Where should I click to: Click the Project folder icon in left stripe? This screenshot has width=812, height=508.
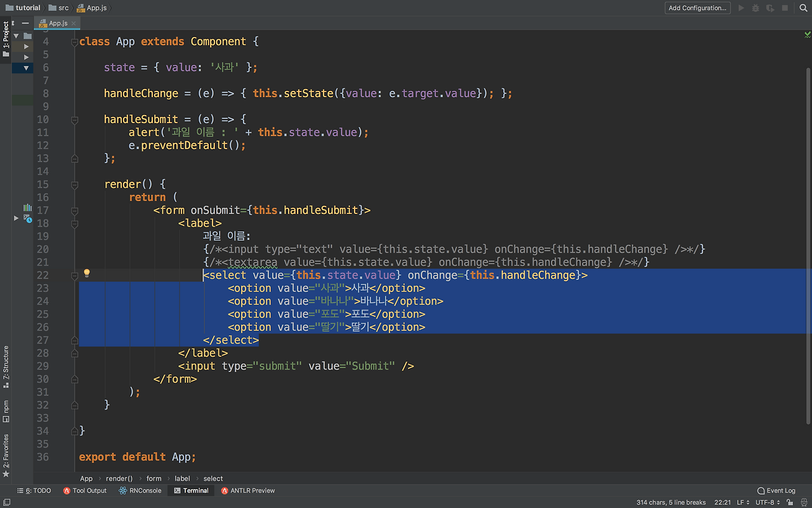pos(6,54)
